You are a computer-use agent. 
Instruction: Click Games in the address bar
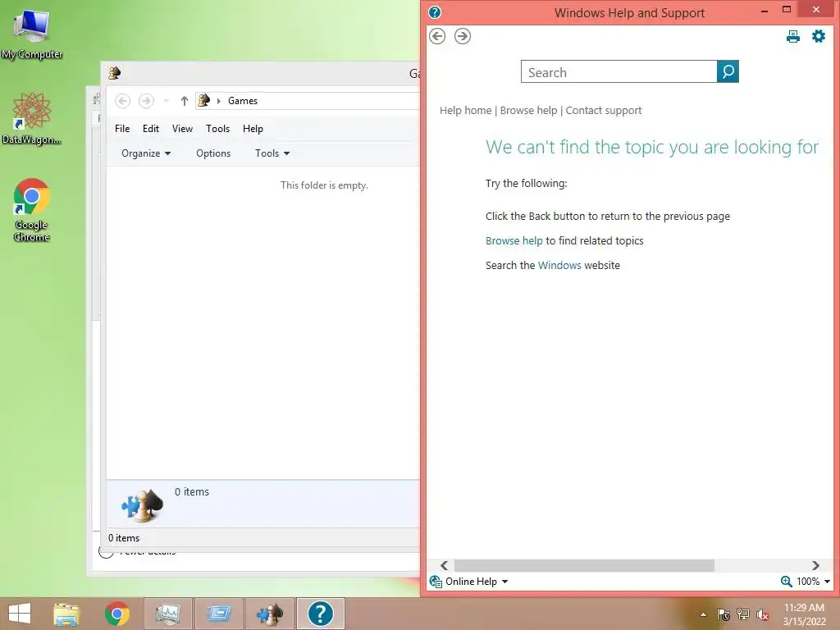click(x=243, y=101)
